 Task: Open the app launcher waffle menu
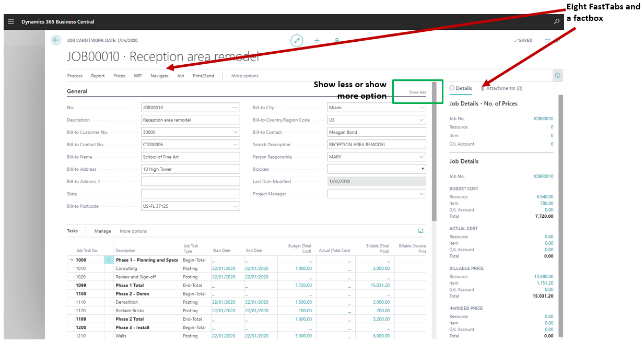click(x=11, y=22)
